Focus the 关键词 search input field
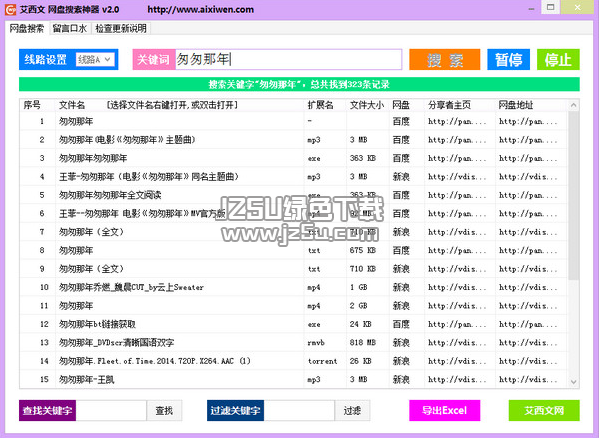 [289, 59]
